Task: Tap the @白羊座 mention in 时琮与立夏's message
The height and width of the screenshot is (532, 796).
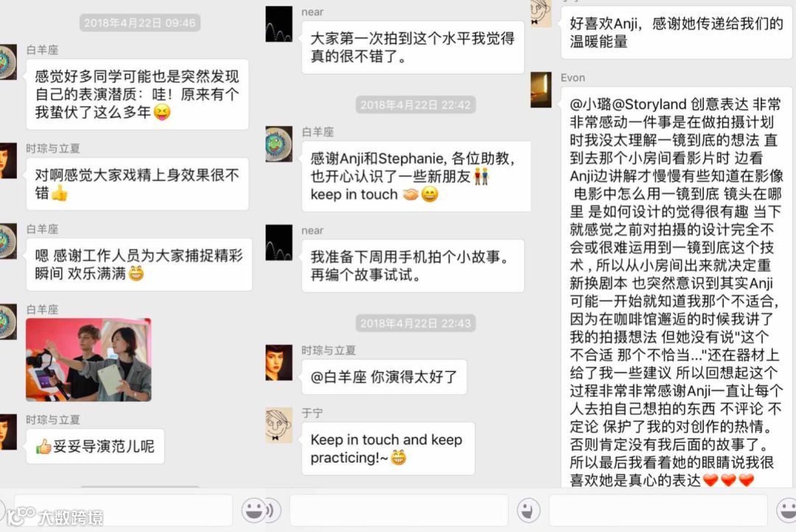Action: [338, 377]
